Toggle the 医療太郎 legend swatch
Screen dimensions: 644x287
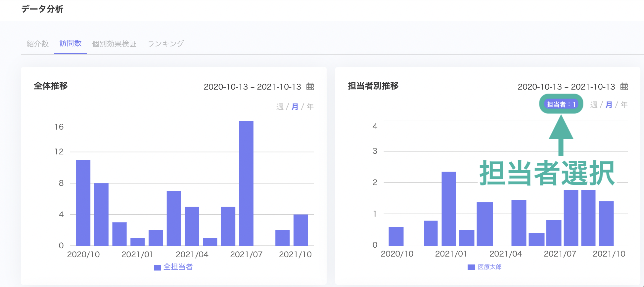(x=471, y=267)
